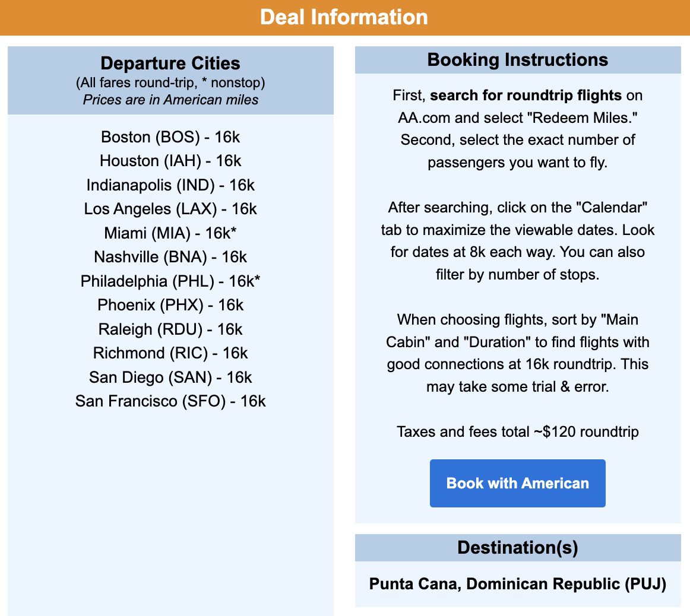
Task: Click the Booking Instructions header
Action: pos(517,59)
